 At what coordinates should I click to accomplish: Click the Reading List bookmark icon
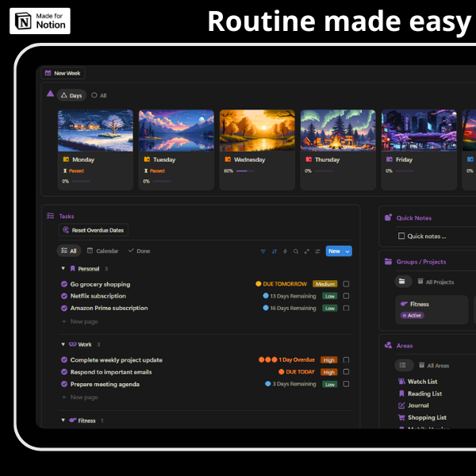coord(401,393)
